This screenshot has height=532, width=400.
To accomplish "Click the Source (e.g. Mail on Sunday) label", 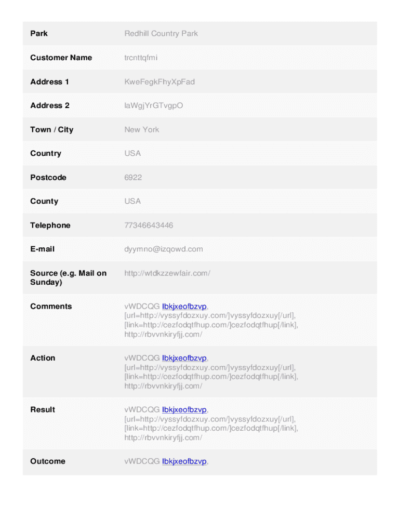I will (x=68, y=278).
